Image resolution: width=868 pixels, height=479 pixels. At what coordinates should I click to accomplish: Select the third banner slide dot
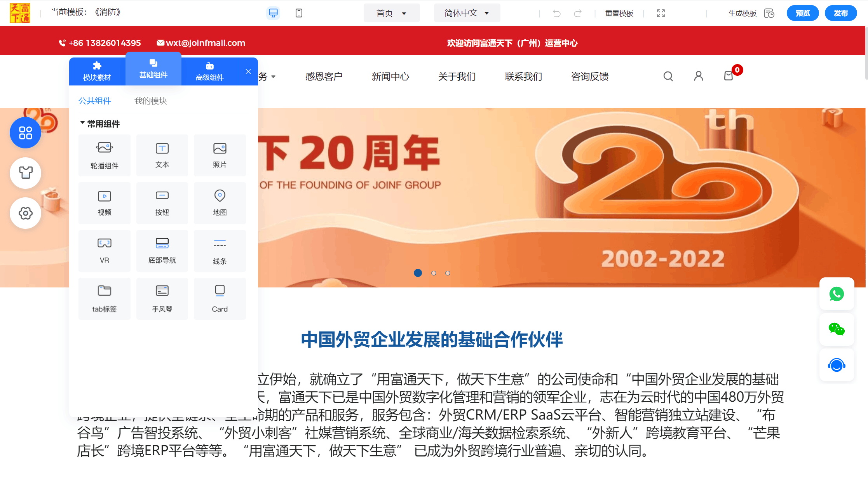pyautogui.click(x=448, y=273)
